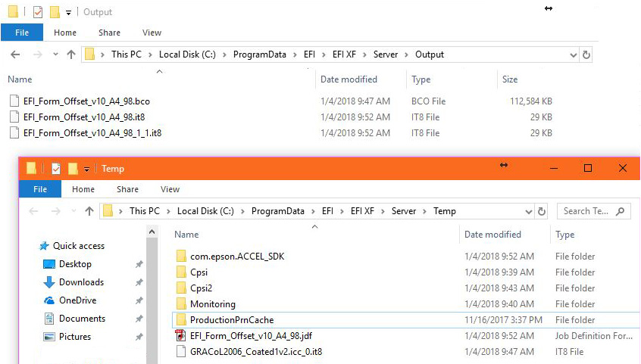Open the Temp address bar history dropdown

tap(529, 211)
